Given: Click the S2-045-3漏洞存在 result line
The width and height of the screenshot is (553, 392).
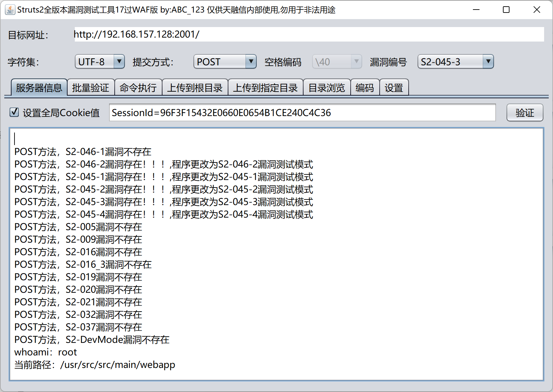Looking at the screenshot, I should click(x=164, y=202).
